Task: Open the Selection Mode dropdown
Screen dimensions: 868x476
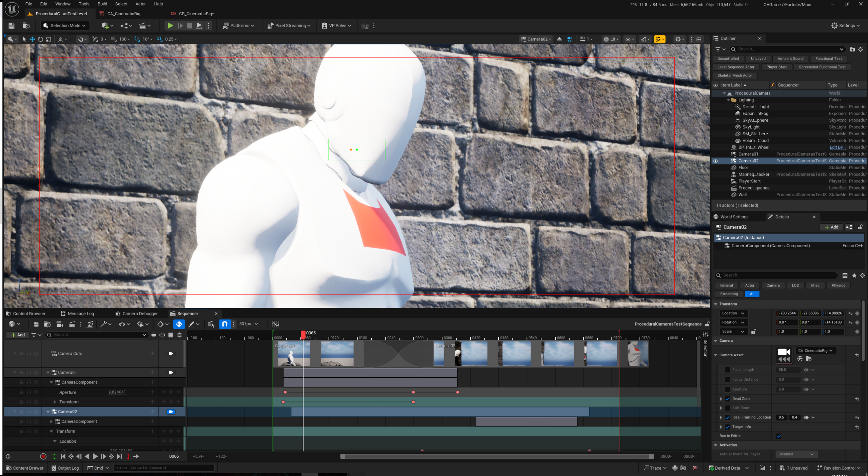Action: pyautogui.click(x=65, y=26)
